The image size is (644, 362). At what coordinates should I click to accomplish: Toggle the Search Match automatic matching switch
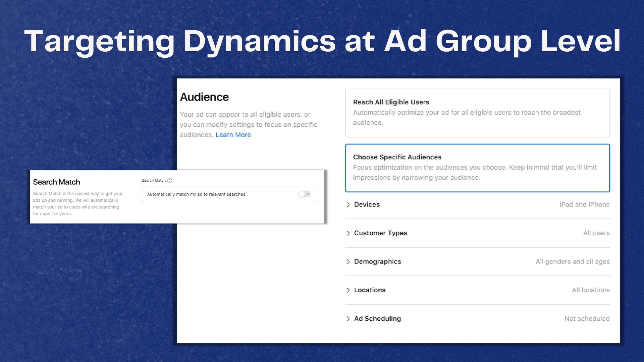pyautogui.click(x=304, y=194)
